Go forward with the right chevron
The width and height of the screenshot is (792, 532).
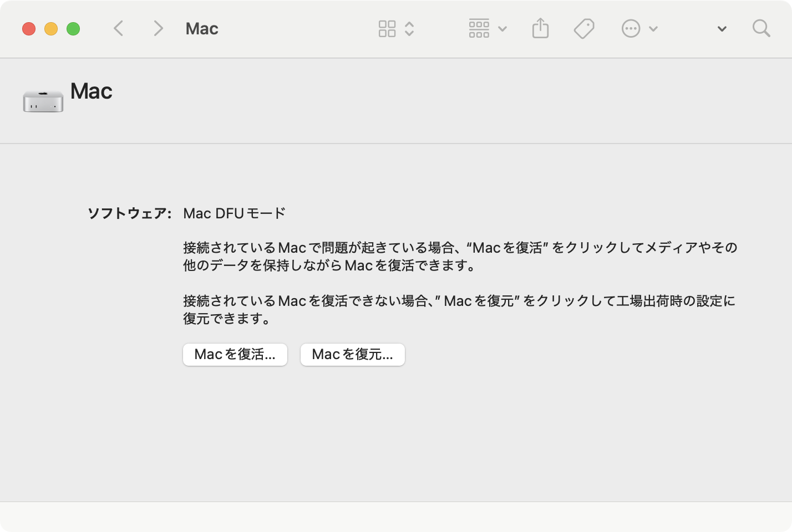point(159,28)
